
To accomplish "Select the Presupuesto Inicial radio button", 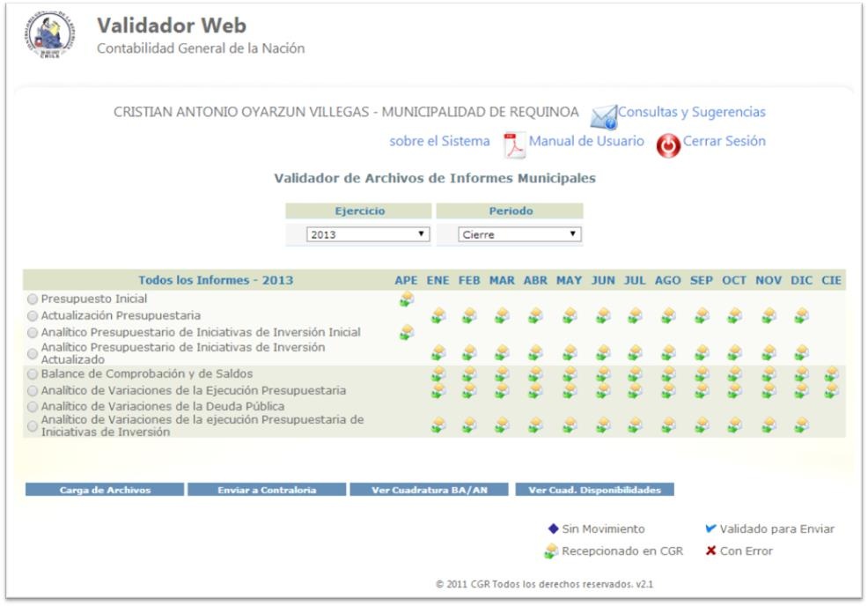I will (x=33, y=299).
